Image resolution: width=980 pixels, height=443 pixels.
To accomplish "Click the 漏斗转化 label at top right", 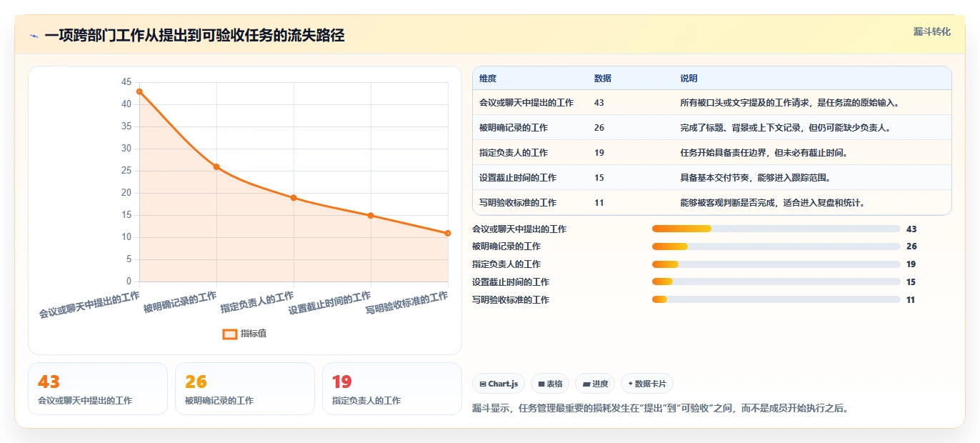I will [x=932, y=31].
